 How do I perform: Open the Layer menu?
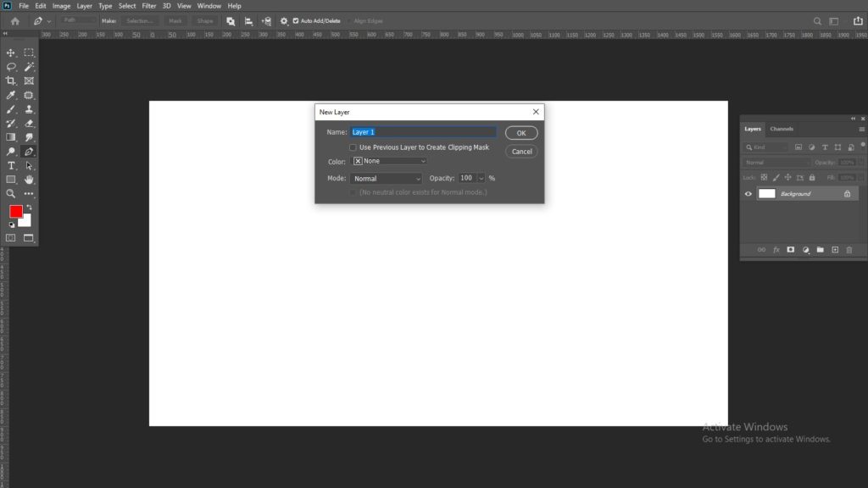tap(84, 6)
